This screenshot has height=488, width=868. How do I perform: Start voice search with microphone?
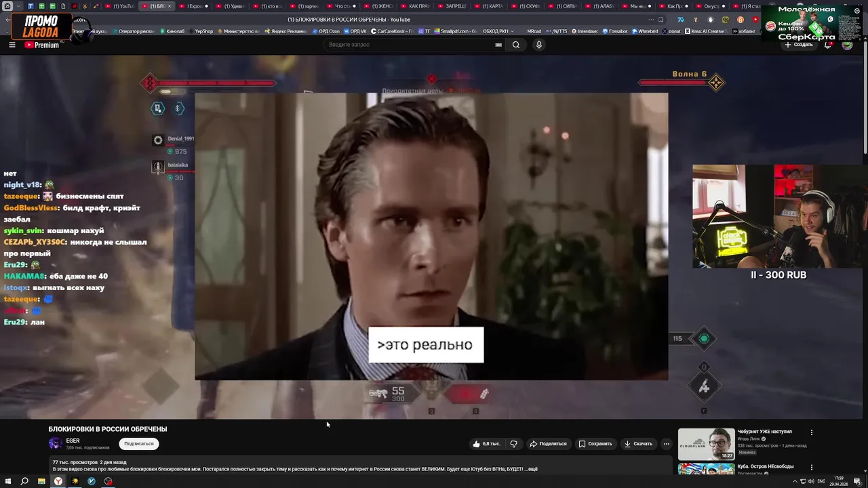click(x=539, y=45)
